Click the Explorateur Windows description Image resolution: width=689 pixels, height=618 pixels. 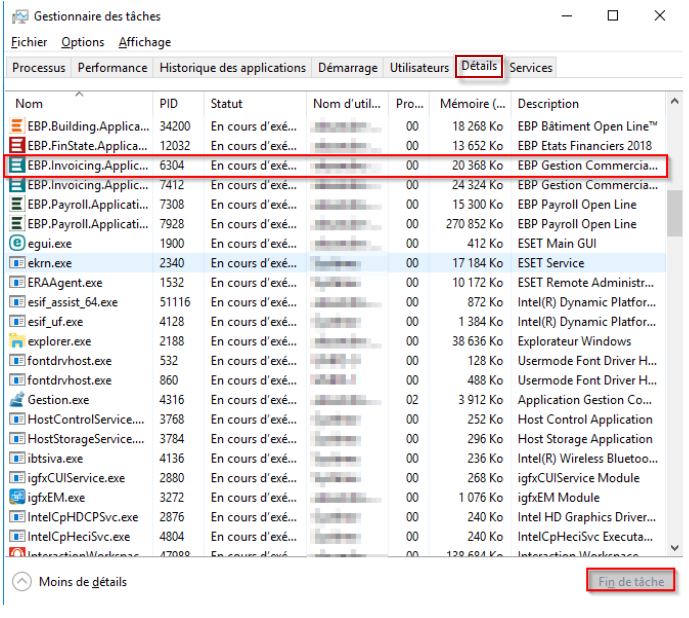[x=574, y=341]
